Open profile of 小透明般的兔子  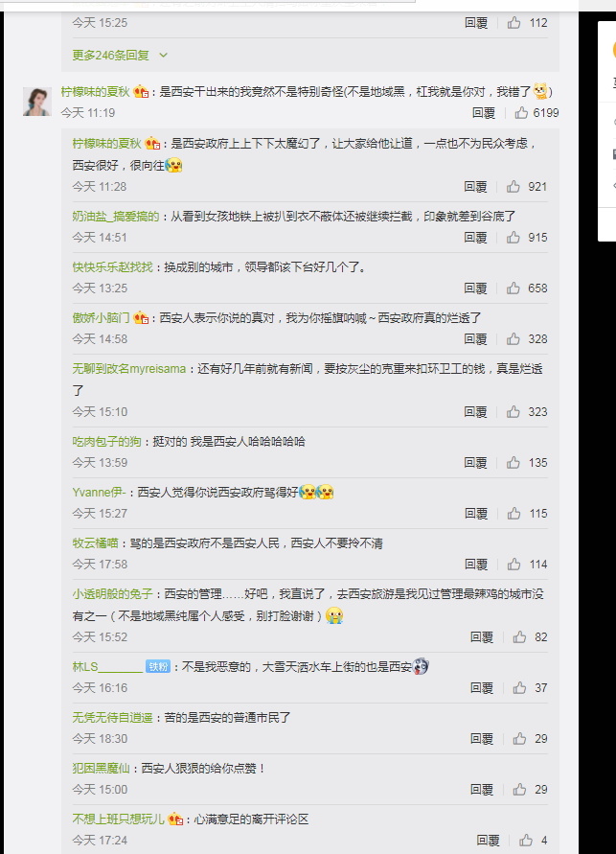click(113, 593)
